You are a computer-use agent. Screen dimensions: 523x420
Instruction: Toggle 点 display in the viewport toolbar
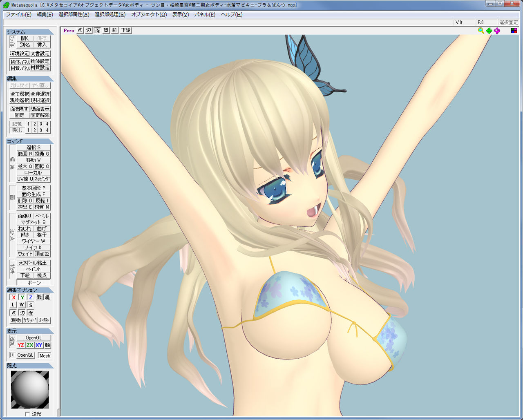pos(80,31)
